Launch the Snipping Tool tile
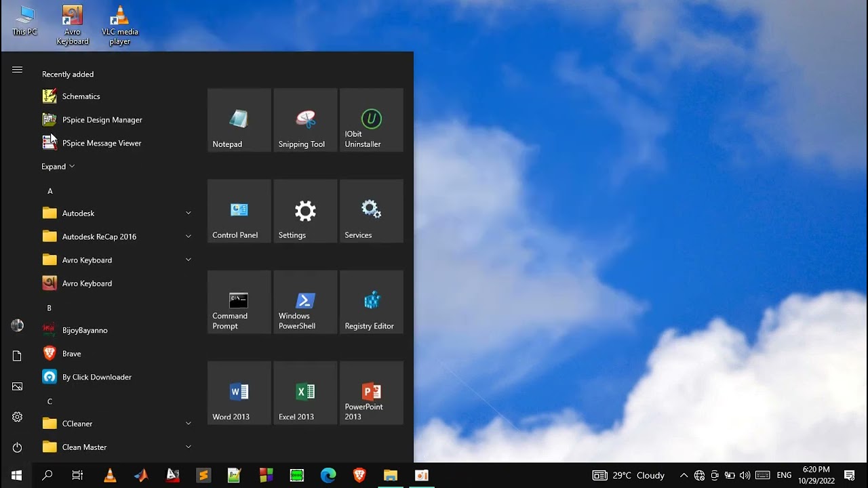Screen dimensions: 868x488 coord(305,120)
